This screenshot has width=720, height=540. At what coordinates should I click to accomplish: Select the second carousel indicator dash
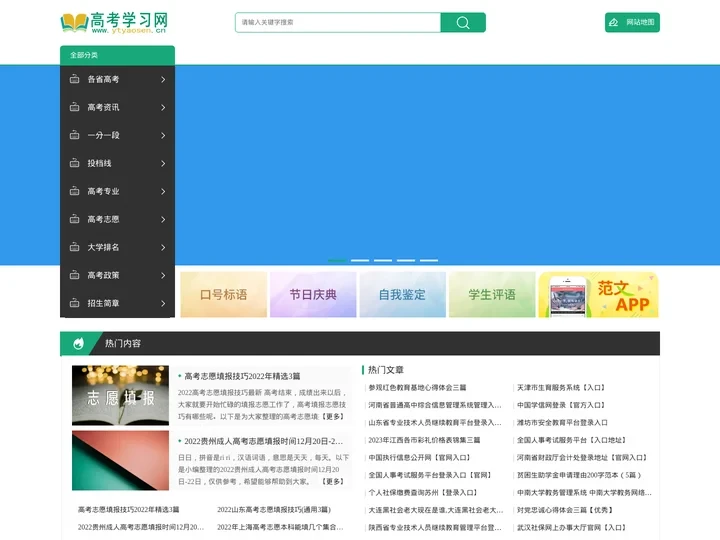pyautogui.click(x=360, y=260)
